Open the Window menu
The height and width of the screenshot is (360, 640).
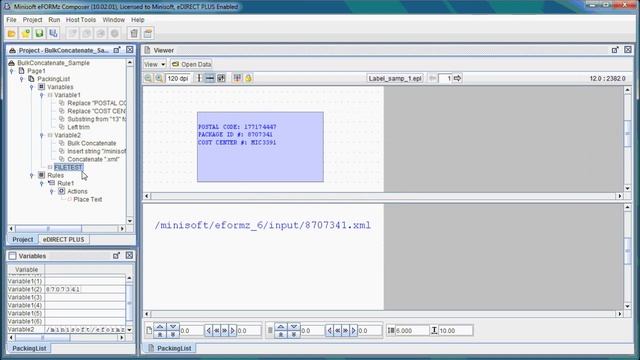[113, 20]
